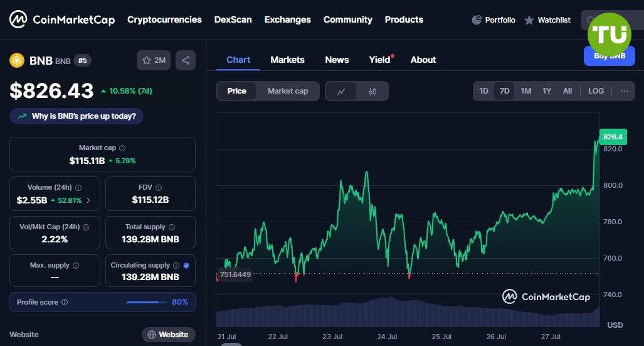Open the Portfolio pie chart icon
644x346 pixels.
(x=477, y=19)
